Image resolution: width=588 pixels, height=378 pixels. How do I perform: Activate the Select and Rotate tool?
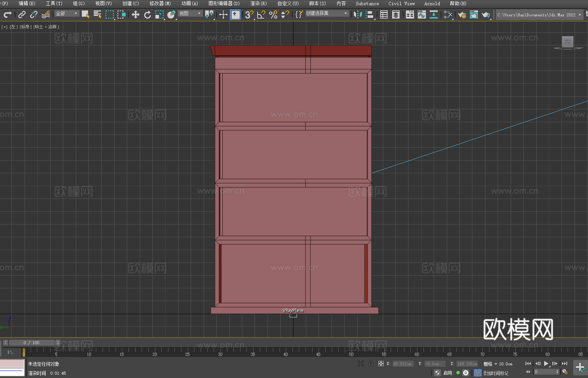click(x=148, y=14)
